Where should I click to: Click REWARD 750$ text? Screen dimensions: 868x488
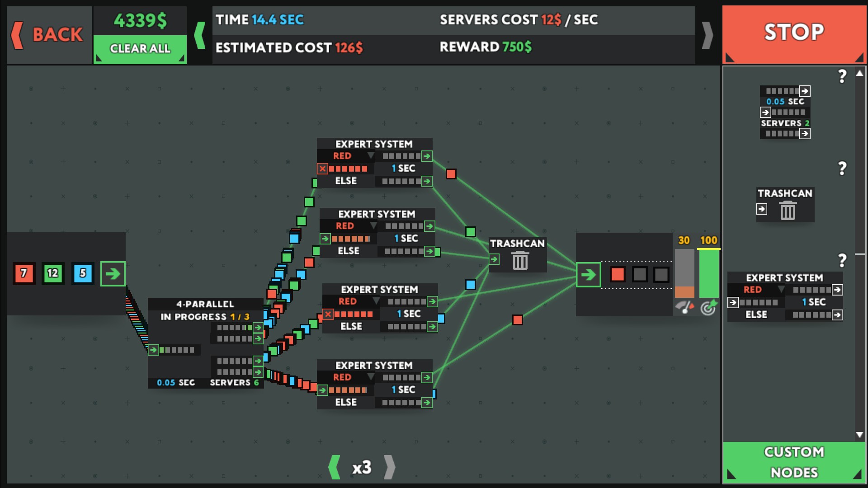click(486, 47)
